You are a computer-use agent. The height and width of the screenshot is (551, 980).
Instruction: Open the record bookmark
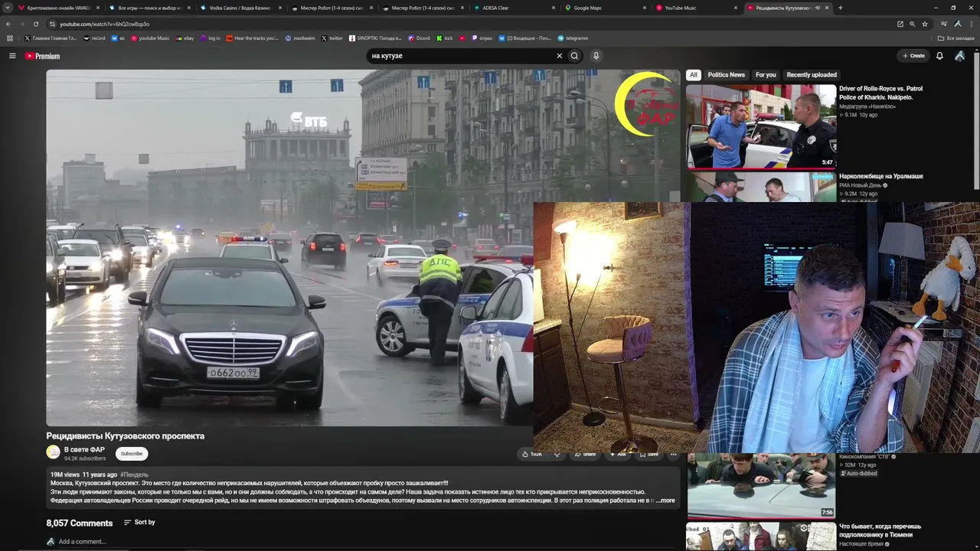(x=94, y=38)
